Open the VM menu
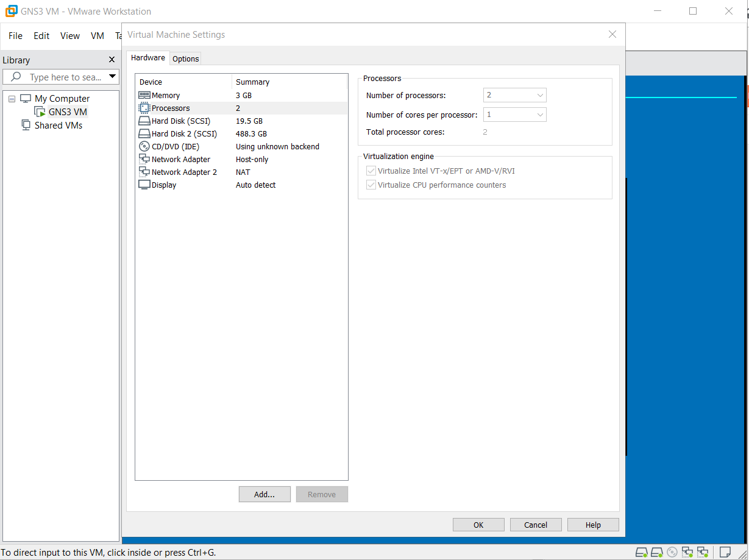Image resolution: width=749 pixels, height=560 pixels. [98, 36]
